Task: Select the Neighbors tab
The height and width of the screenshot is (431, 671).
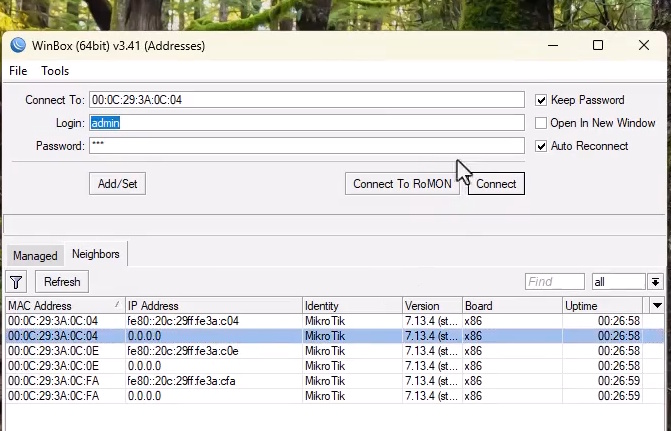Action: (96, 254)
